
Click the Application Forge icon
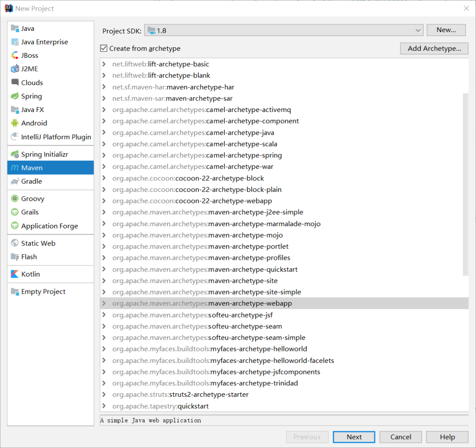tap(15, 226)
